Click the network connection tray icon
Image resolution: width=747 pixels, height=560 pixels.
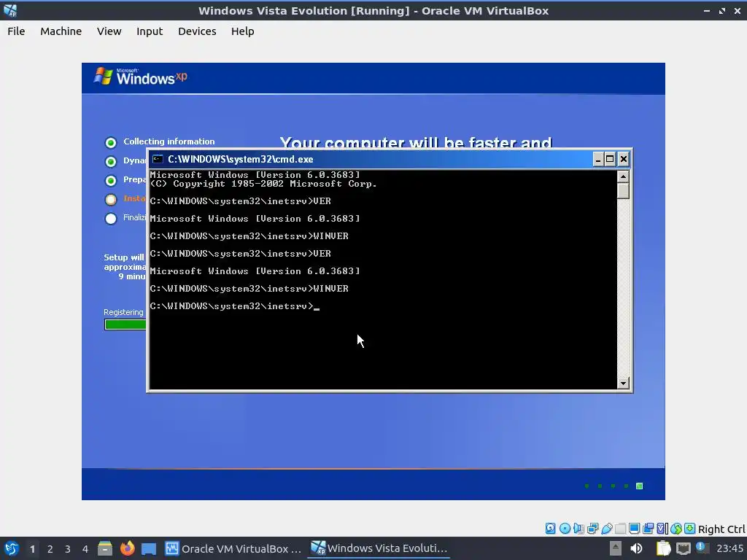coord(683,549)
